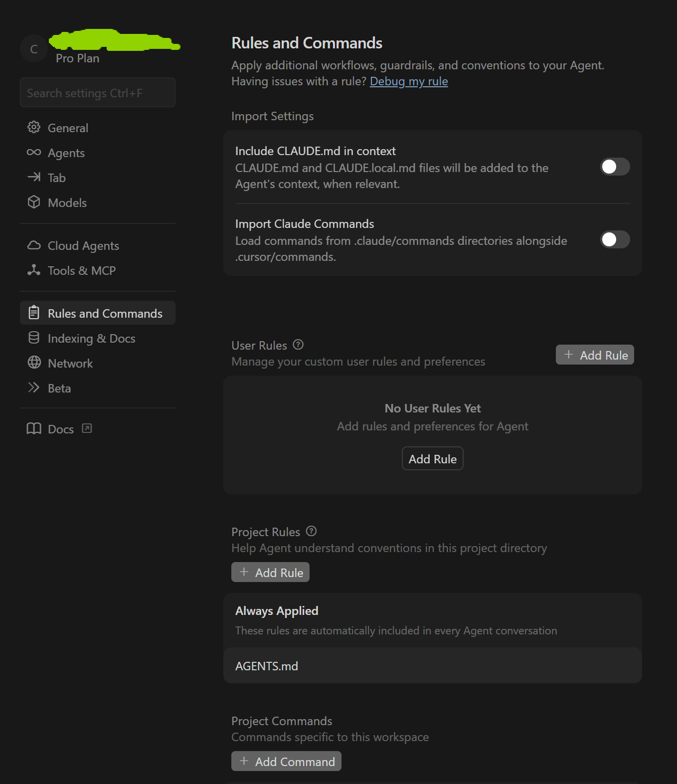Click the Indexing & Docs database icon

tap(34, 338)
